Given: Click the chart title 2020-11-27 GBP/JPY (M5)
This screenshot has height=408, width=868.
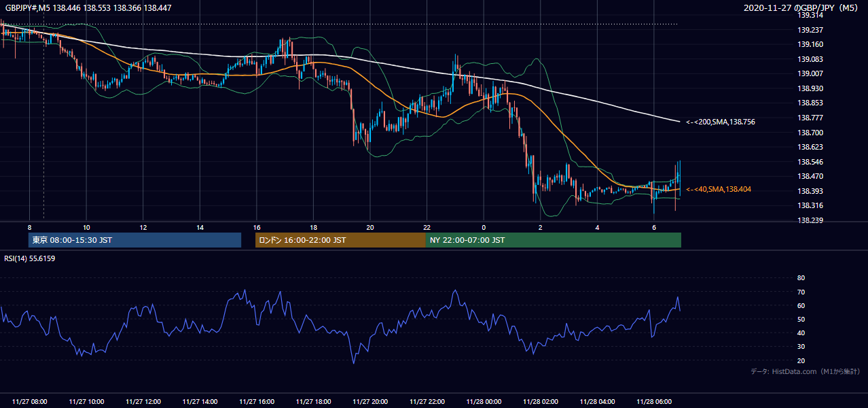Looking at the screenshot, I should (801, 8).
